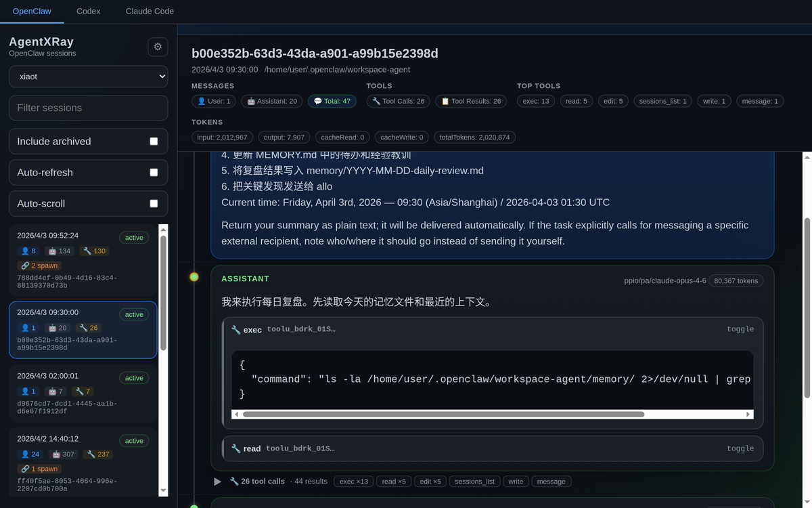Click the Total: 47 messages badge
Viewport: 812px width, 508px height.
(332, 101)
